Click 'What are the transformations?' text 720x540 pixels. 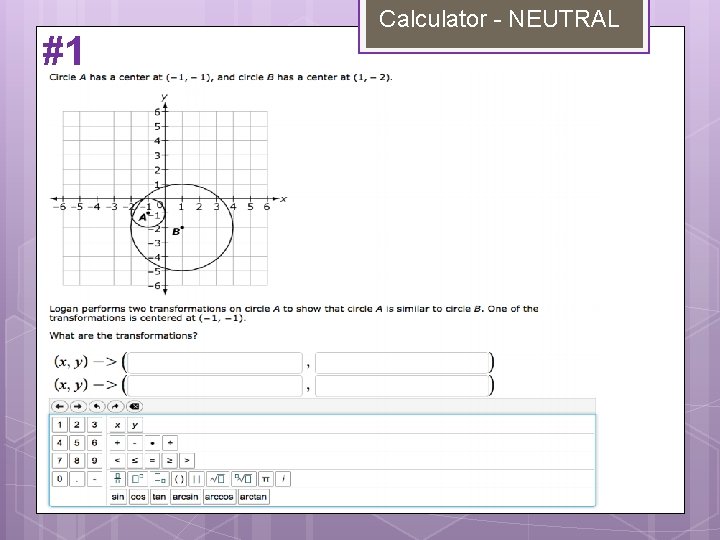point(123,336)
